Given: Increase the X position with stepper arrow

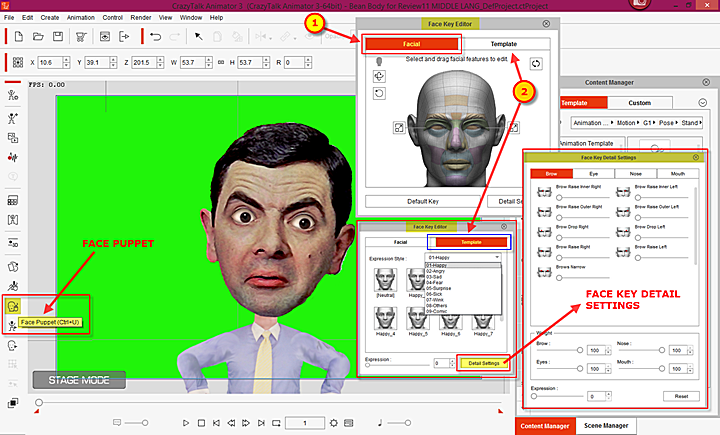Looking at the screenshot, I should tap(67, 60).
